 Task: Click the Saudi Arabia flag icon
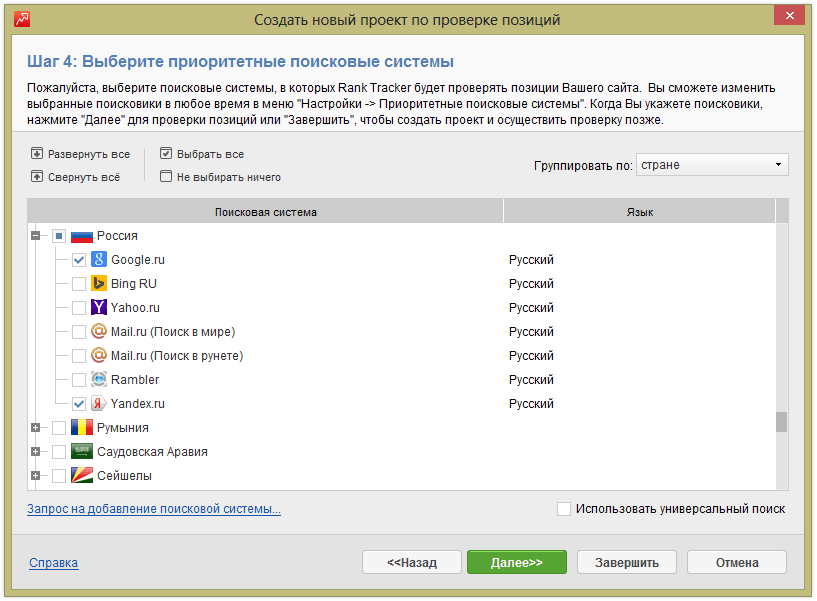point(81,451)
